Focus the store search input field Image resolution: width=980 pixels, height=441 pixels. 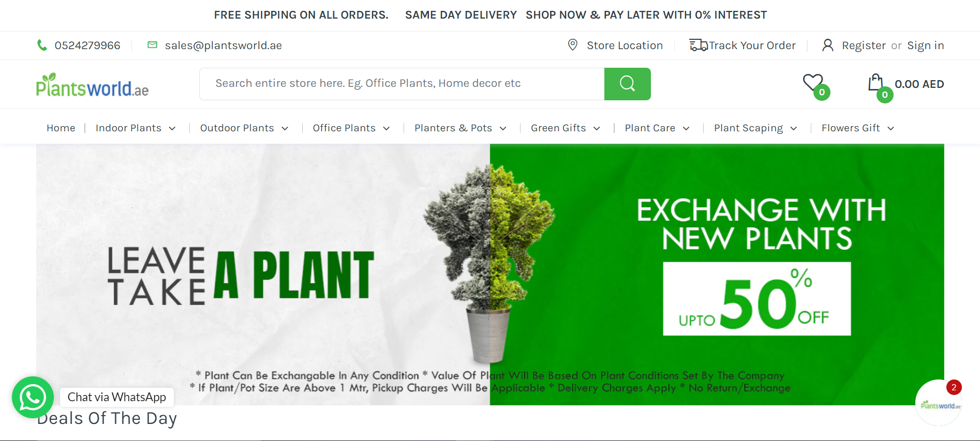(x=402, y=84)
